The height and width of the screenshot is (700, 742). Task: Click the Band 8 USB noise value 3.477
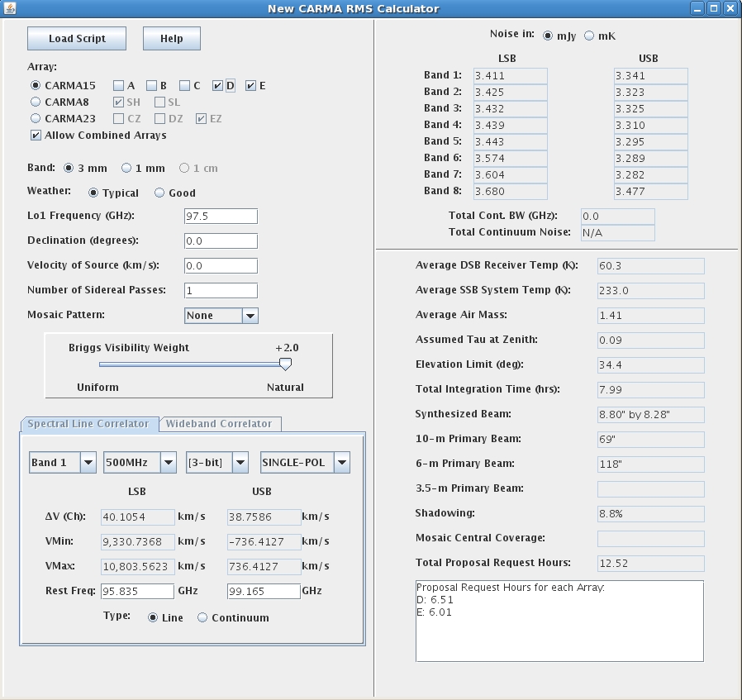[x=650, y=192]
